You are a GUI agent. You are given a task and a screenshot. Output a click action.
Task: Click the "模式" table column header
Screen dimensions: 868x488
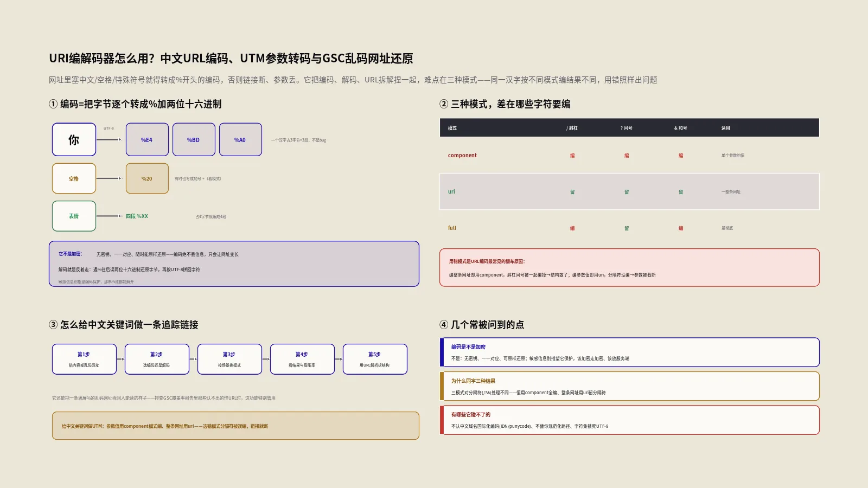[x=452, y=128]
